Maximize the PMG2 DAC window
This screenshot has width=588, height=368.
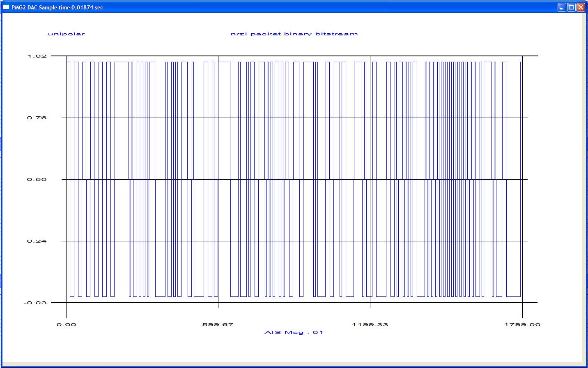[571, 7]
